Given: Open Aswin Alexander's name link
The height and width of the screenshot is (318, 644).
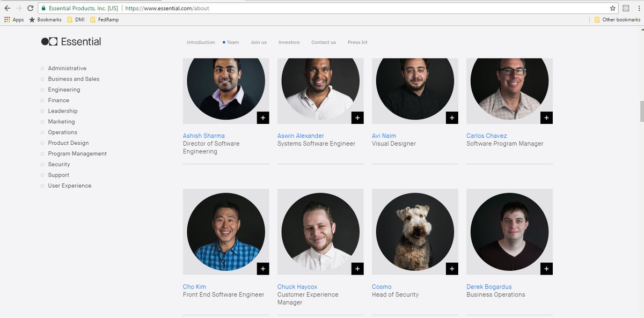Looking at the screenshot, I should [x=301, y=136].
